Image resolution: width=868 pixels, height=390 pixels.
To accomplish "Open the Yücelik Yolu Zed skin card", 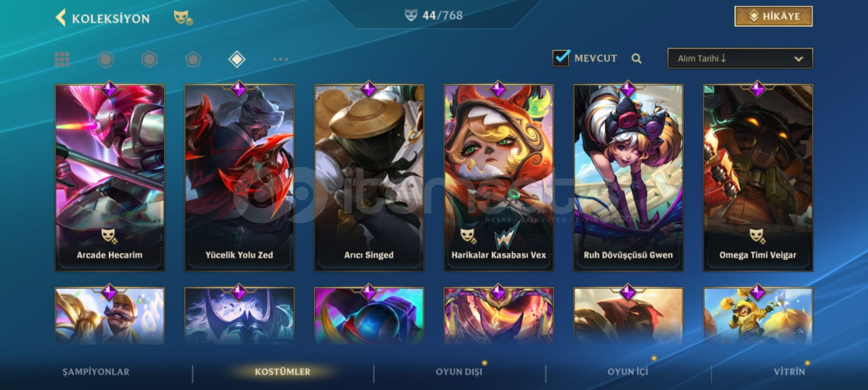I will point(240,178).
